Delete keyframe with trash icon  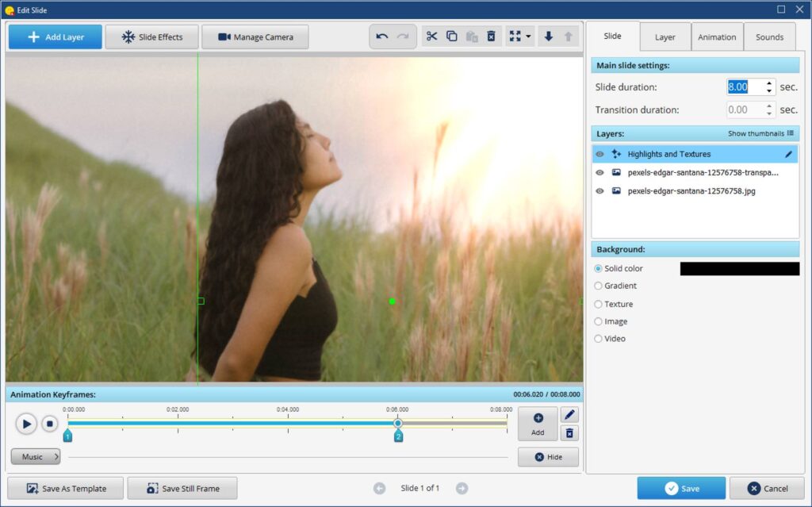coord(569,433)
